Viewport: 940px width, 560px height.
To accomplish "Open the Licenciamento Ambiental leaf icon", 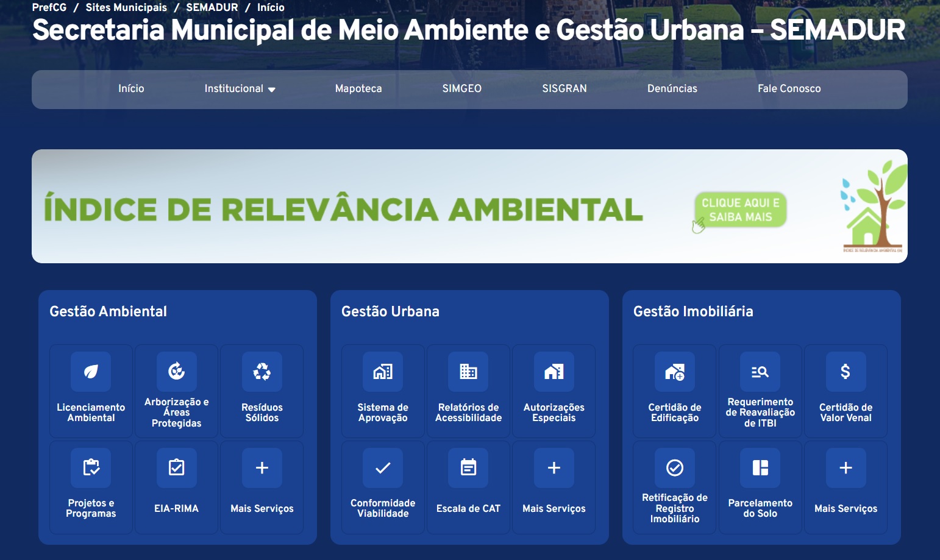I will 91,372.
